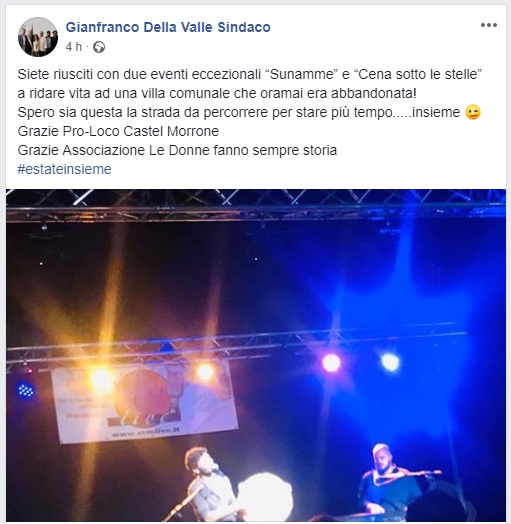Click the blue stage spotlight beside pink one
511x524 pixels.
pos(390,362)
